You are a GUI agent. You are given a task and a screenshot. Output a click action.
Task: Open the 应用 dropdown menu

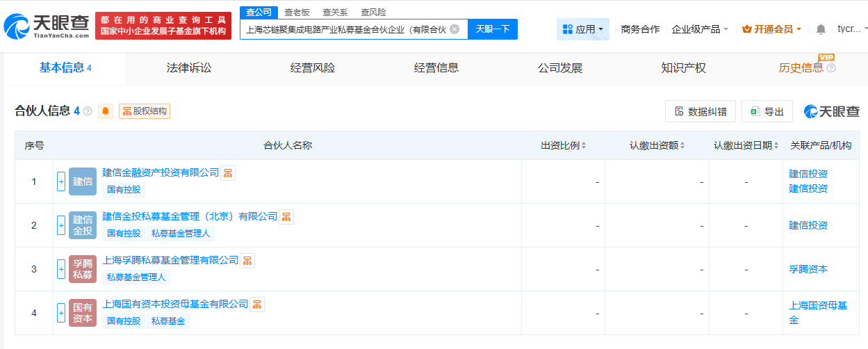coord(583,29)
